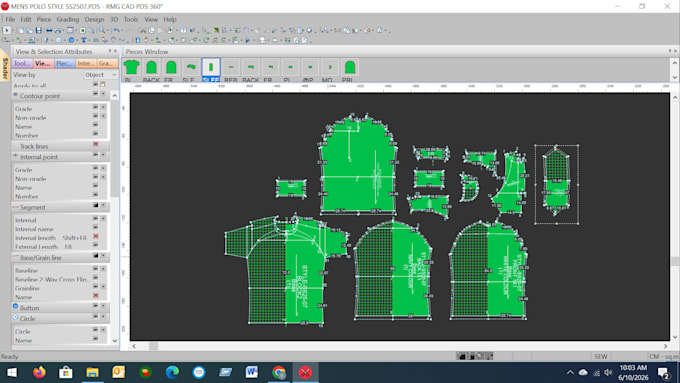Screen dimensions: 680x383
Task: Switch to the blue Piec... tab
Action: click(65, 63)
